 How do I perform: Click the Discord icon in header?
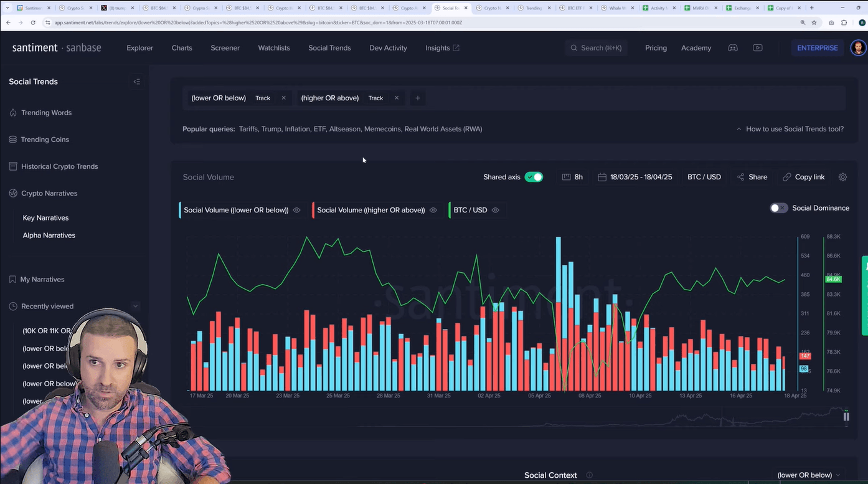tap(733, 48)
